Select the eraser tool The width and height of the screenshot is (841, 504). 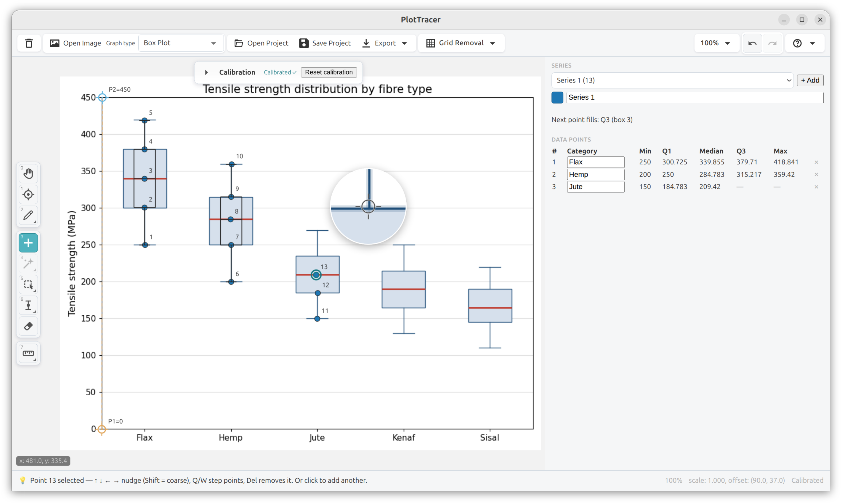click(x=28, y=326)
